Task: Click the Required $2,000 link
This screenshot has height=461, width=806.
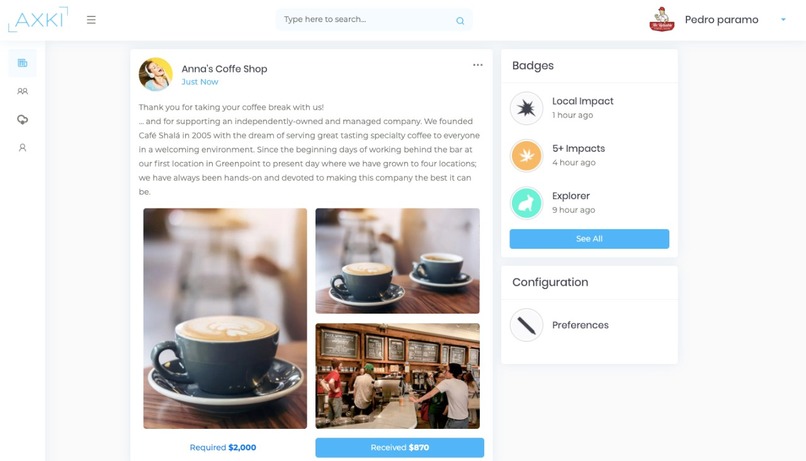Action: 223,448
